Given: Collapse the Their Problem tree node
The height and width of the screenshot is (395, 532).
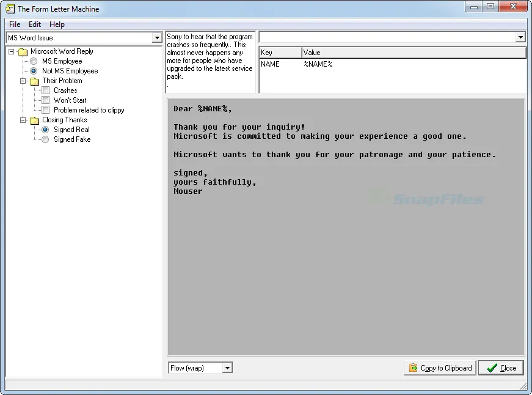Looking at the screenshot, I should point(23,81).
